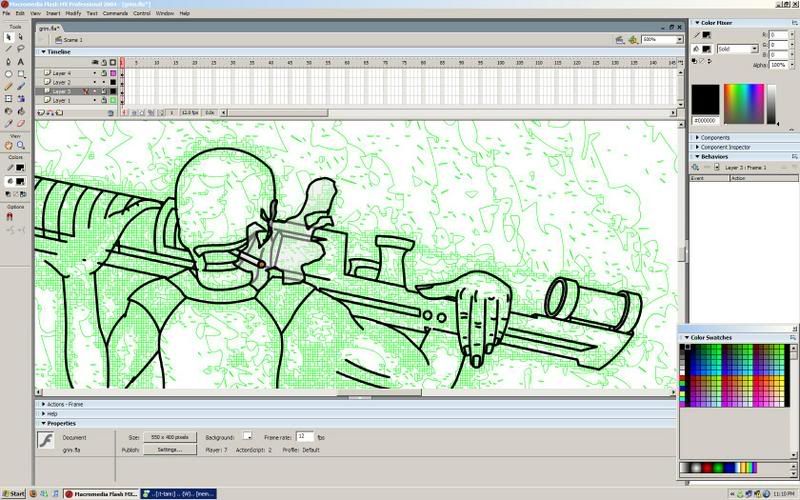This screenshot has width=800, height=500.
Task: Collapse the Color Swatches panel
Action: pyautogui.click(x=687, y=338)
